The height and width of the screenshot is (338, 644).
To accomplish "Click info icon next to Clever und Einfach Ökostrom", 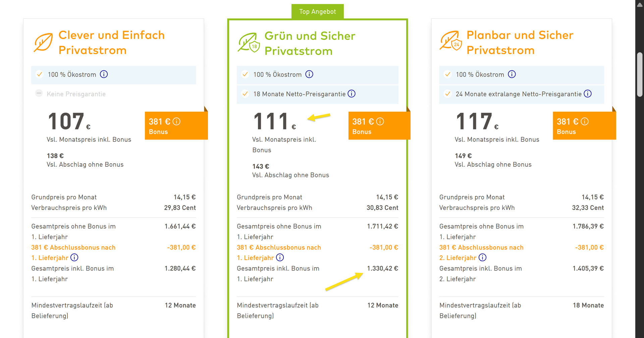I will pos(104,74).
